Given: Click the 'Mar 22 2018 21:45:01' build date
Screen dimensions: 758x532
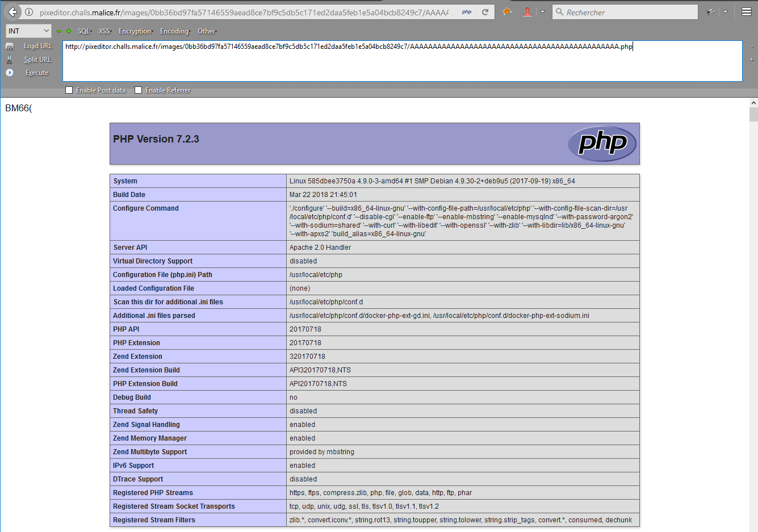Looking at the screenshot, I should click(323, 195).
